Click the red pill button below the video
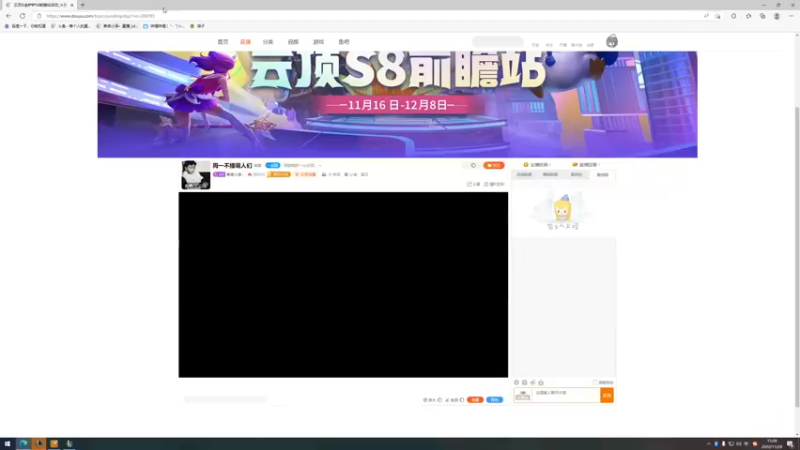800x450 pixels. (x=475, y=399)
